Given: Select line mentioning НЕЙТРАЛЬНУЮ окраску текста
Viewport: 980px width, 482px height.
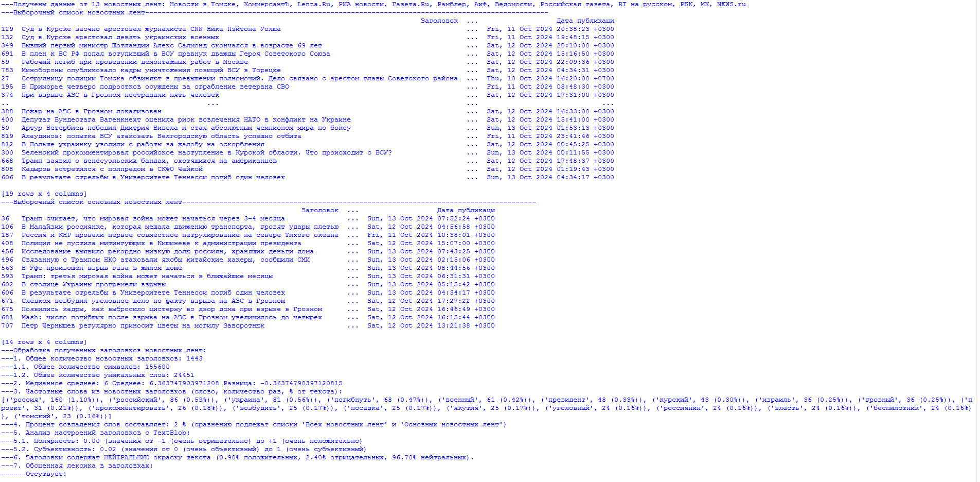Looking at the screenshot, I should tap(237, 457).
